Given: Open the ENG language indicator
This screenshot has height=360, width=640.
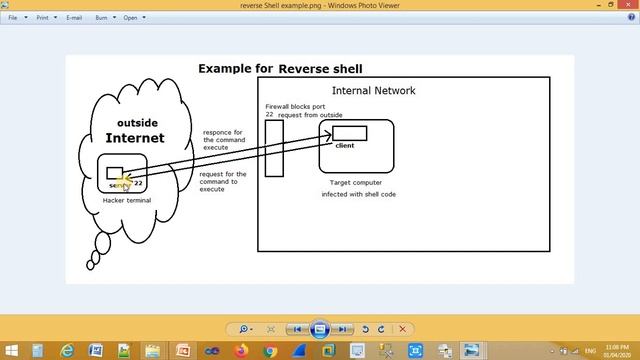Looking at the screenshot, I should 590,351.
